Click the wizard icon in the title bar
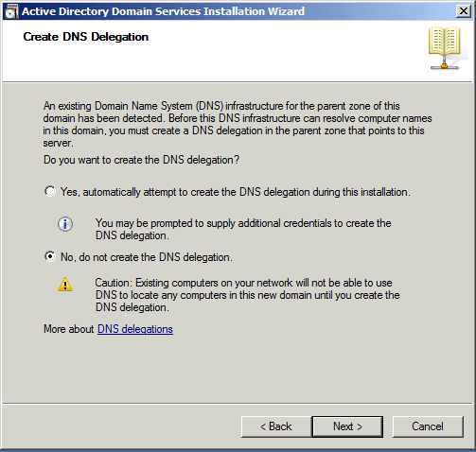 (11, 11)
